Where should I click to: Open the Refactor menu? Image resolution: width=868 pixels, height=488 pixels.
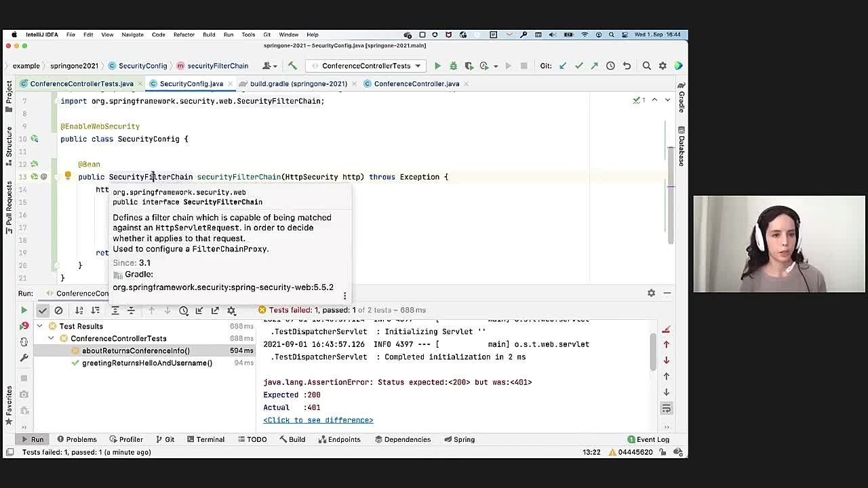[x=184, y=35]
